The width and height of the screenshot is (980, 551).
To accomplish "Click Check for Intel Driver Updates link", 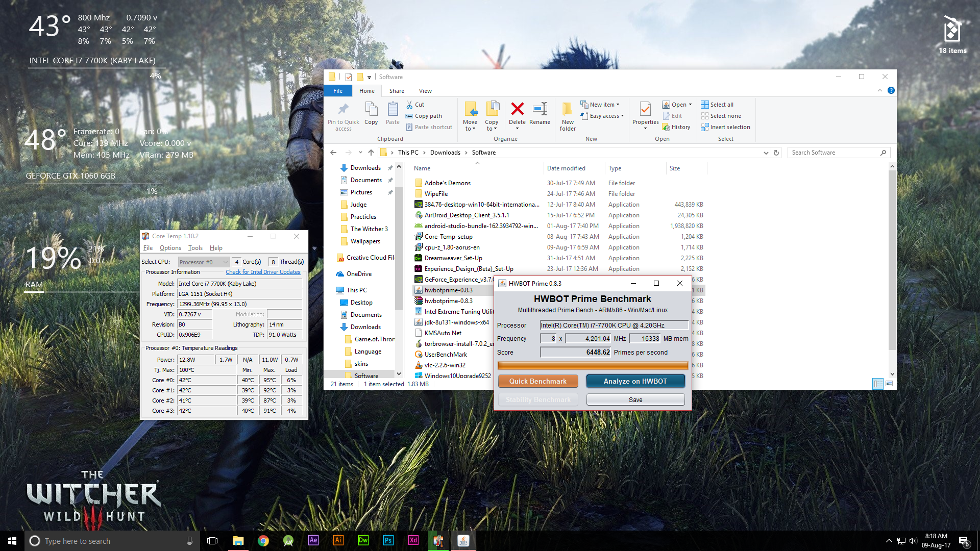I will click(263, 272).
